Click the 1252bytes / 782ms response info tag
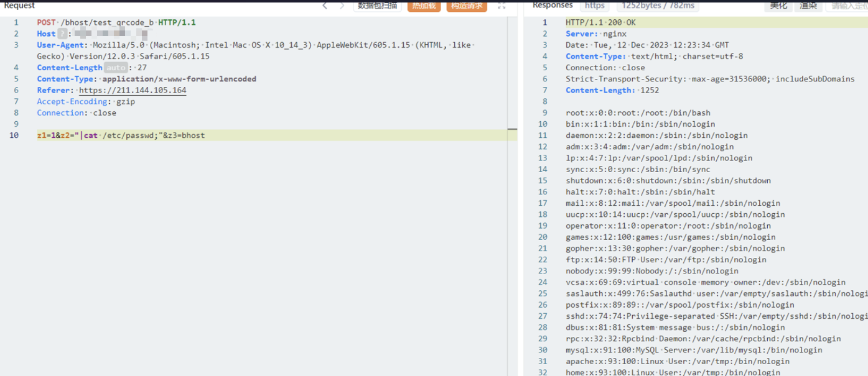This screenshot has height=376, width=868. 658,6
